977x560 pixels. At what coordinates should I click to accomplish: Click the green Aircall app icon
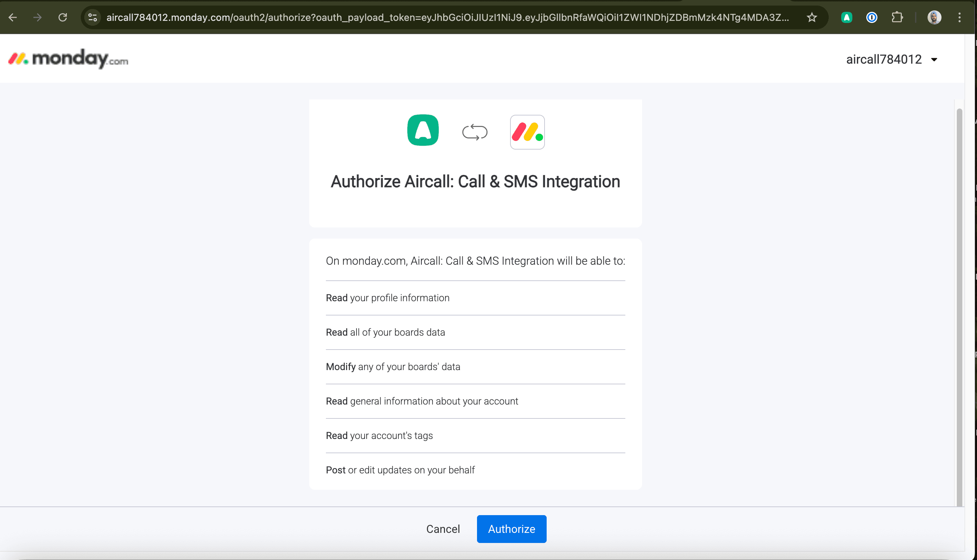(x=423, y=130)
